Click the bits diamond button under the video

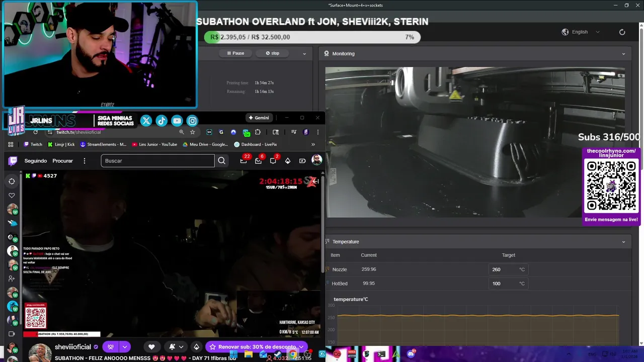pos(196,347)
